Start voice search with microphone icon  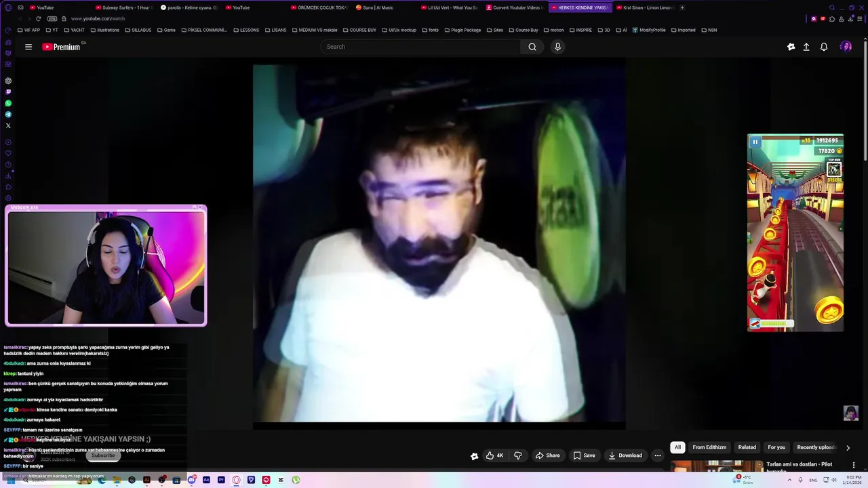coord(557,47)
